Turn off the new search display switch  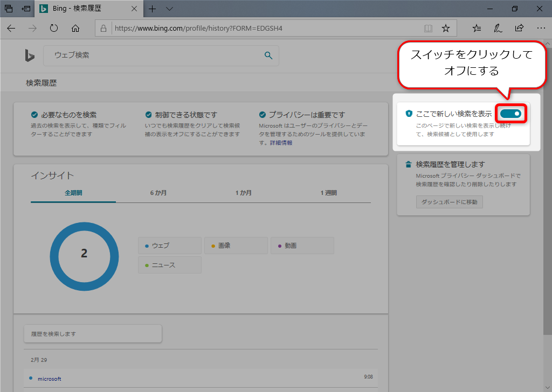(510, 114)
